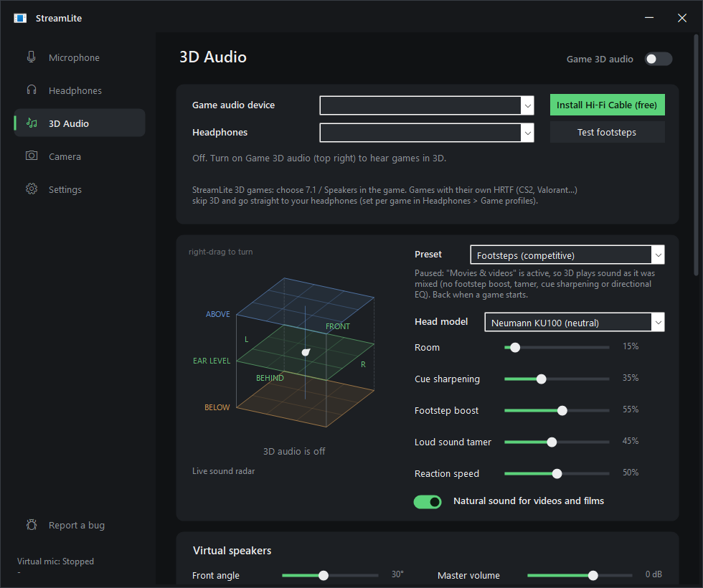Click the EAR LEVEL label in radar
Viewport: 703px width, 588px height.
(x=212, y=361)
